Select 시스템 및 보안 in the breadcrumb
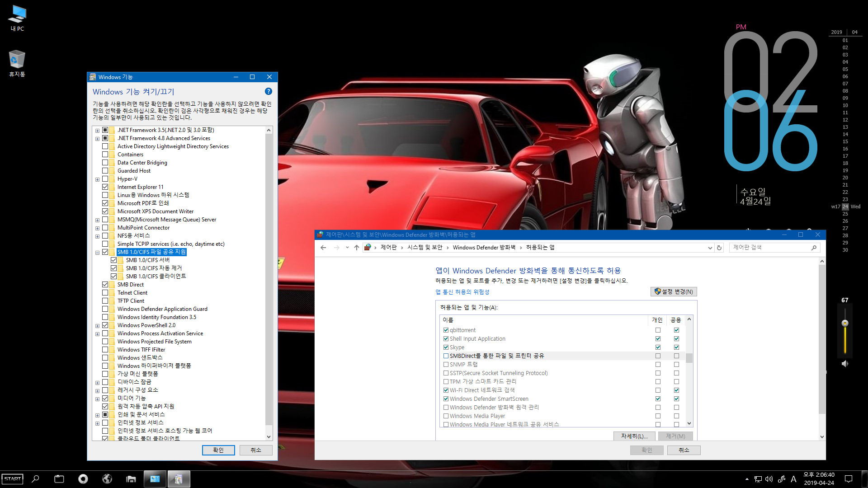This screenshot has width=868, height=488. click(x=425, y=248)
